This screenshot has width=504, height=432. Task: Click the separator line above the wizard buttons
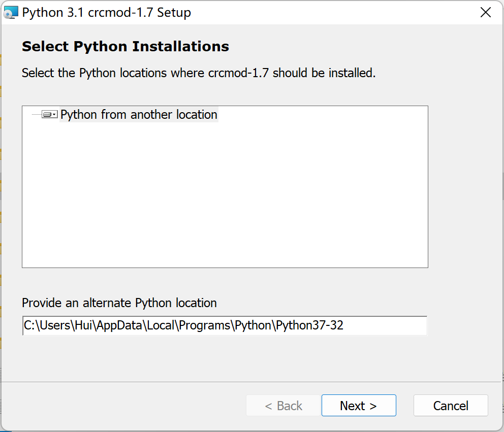(x=252, y=382)
